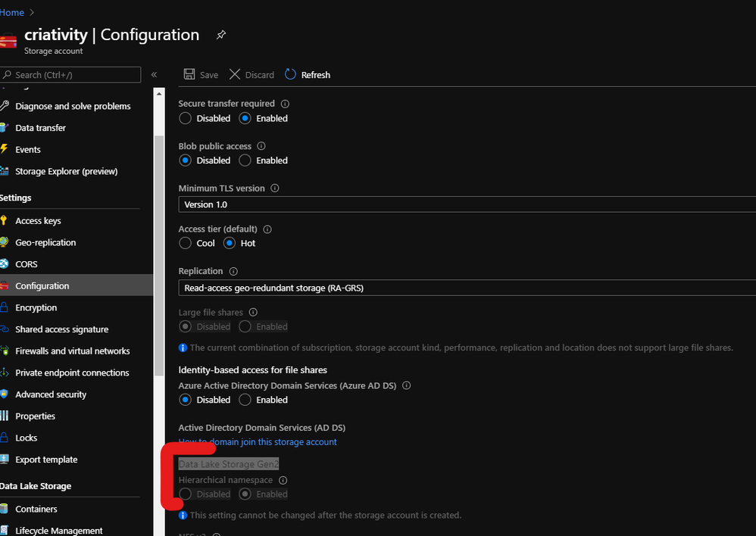The image size is (756, 536).
Task: Click the Encryption padlock icon
Action: tap(4, 307)
